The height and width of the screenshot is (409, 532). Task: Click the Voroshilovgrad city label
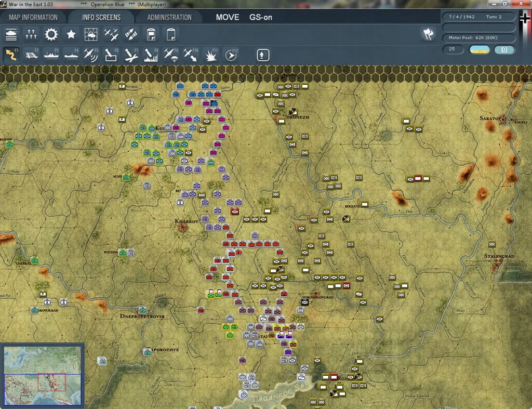pos(317,297)
